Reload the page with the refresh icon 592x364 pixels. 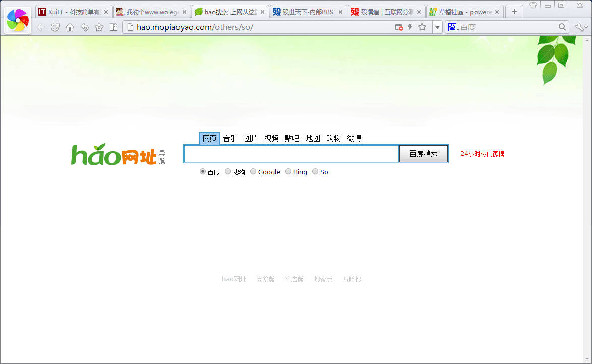coord(55,27)
